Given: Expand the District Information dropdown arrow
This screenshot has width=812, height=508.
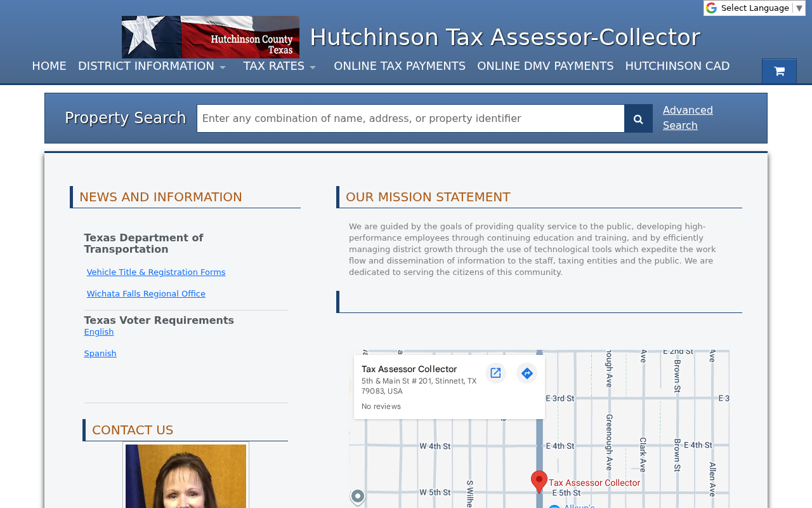Looking at the screenshot, I should coord(223,67).
